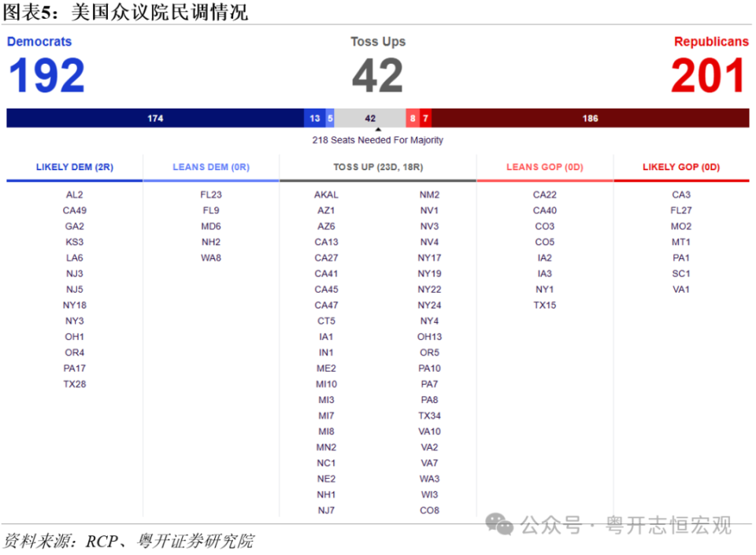Screen dimensions: 756x555
Task: Click 218 Seats Needed For Majority label
Action: click(x=378, y=139)
